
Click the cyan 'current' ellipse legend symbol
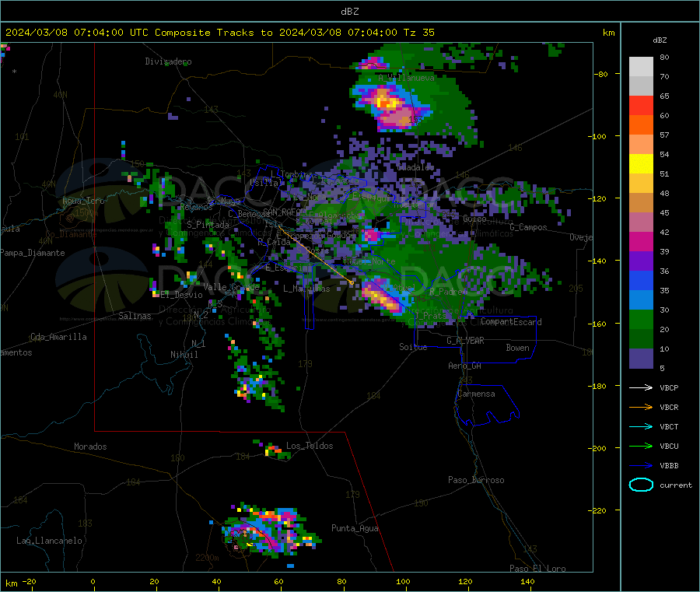pyautogui.click(x=641, y=485)
